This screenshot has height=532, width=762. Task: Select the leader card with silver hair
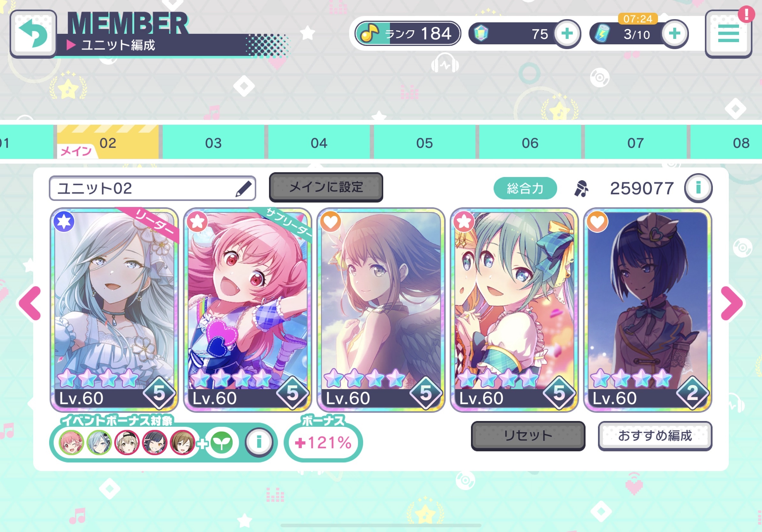(114, 310)
